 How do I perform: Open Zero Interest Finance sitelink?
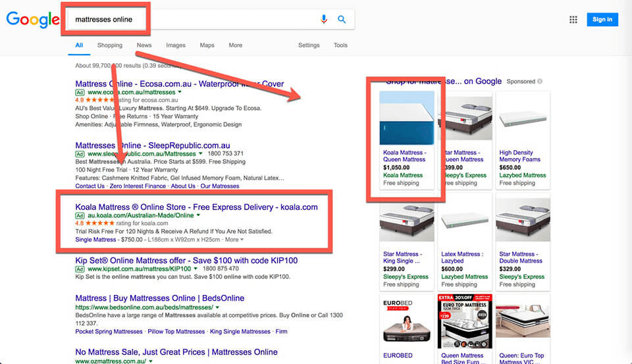pyautogui.click(x=138, y=186)
